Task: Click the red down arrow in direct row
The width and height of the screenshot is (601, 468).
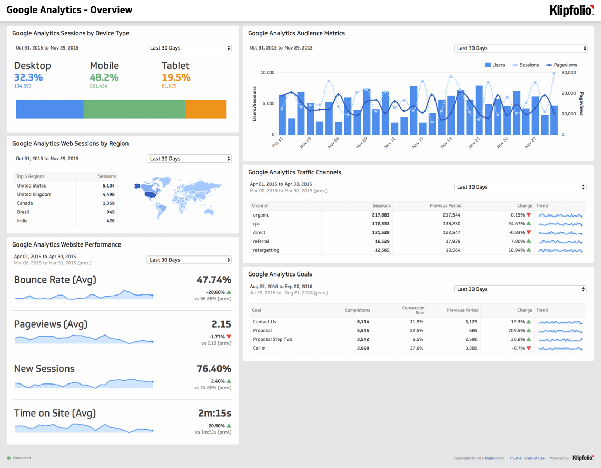Action: pyautogui.click(x=529, y=232)
